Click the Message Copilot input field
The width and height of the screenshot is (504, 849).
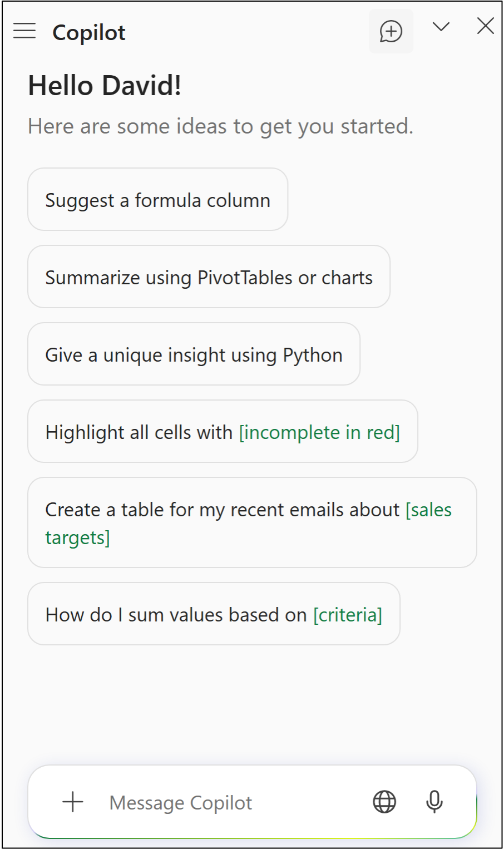coord(223,803)
